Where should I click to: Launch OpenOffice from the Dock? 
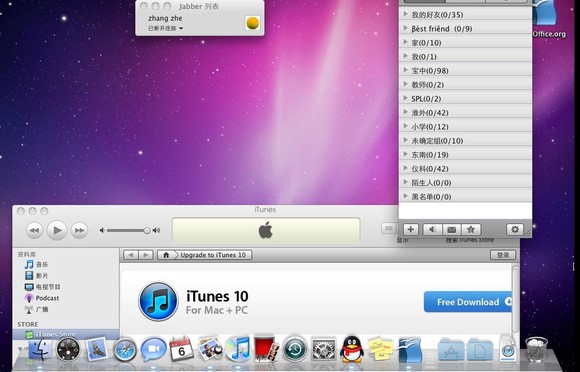click(409, 349)
